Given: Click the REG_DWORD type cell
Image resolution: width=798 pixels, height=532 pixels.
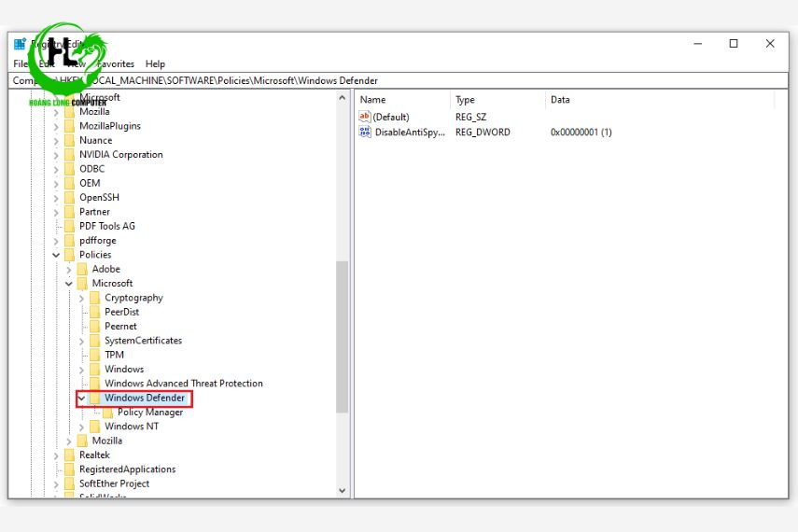Looking at the screenshot, I should click(483, 133).
